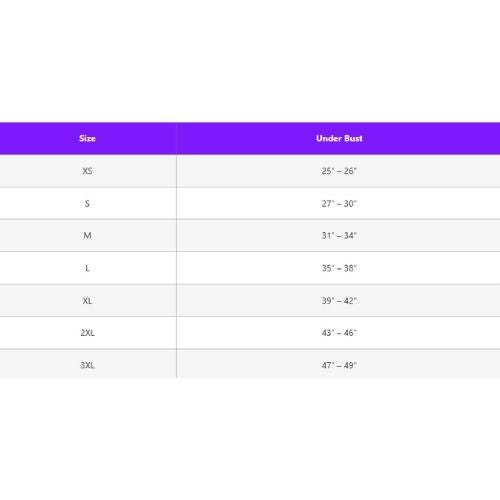The height and width of the screenshot is (500, 500).
Task: Select the S size cell
Action: click(87, 203)
